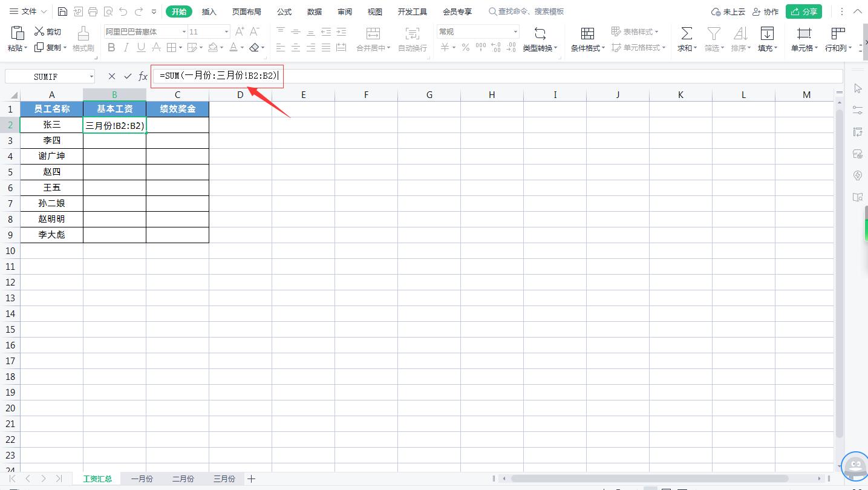Viewport: 868px width, 490px height.
Task: Click the 未上云 cloud status button
Action: pos(728,11)
